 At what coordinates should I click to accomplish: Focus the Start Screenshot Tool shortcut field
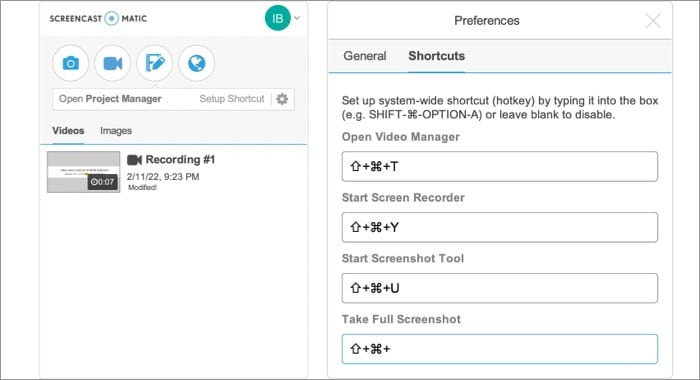click(500, 288)
